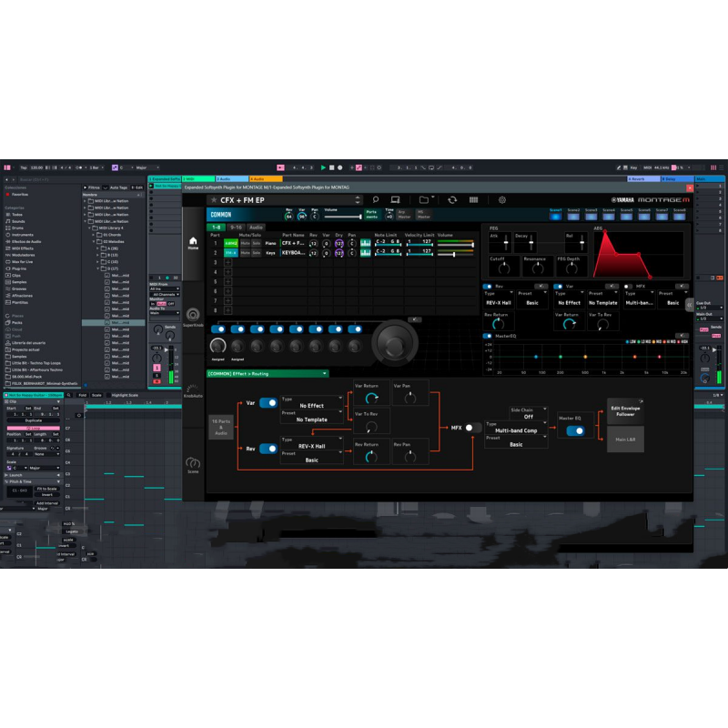This screenshot has width=728, height=728.
Task: Select the 9-16 parts tab
Action: pyautogui.click(x=237, y=227)
